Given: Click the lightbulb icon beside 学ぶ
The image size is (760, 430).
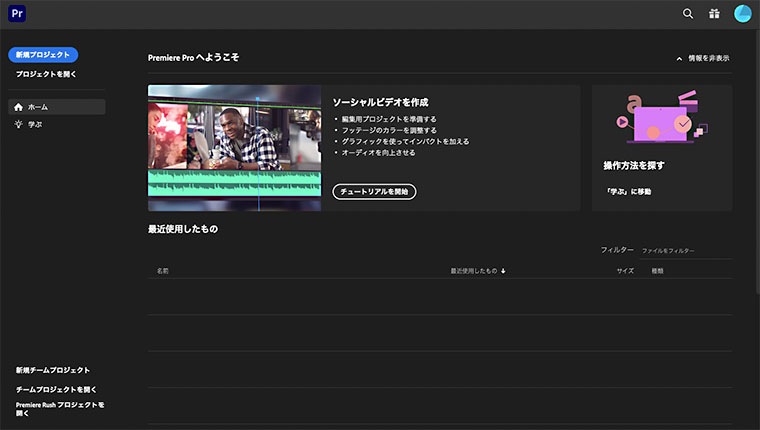Looking at the screenshot, I should (x=18, y=125).
